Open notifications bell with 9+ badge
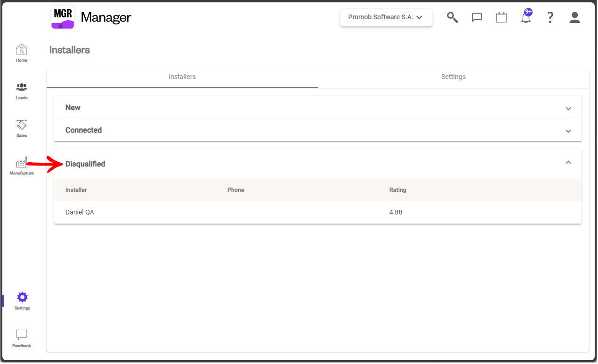The image size is (598, 364). tap(526, 16)
